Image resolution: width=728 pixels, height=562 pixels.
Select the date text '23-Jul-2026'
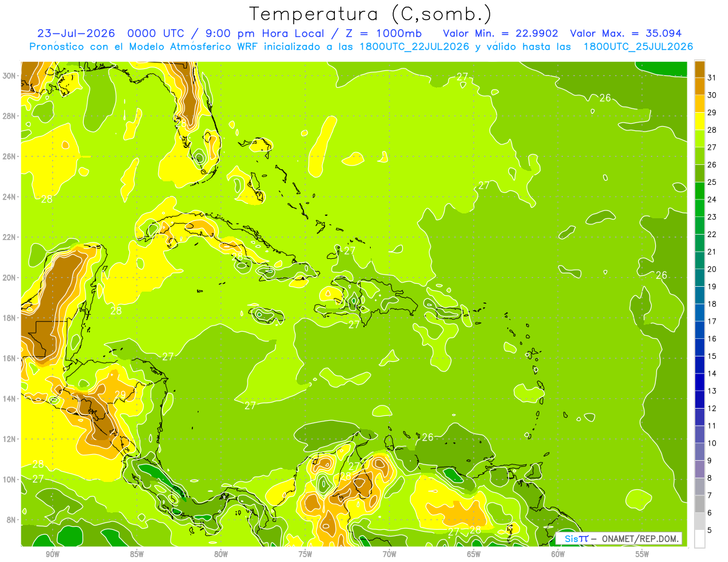pos(76,33)
